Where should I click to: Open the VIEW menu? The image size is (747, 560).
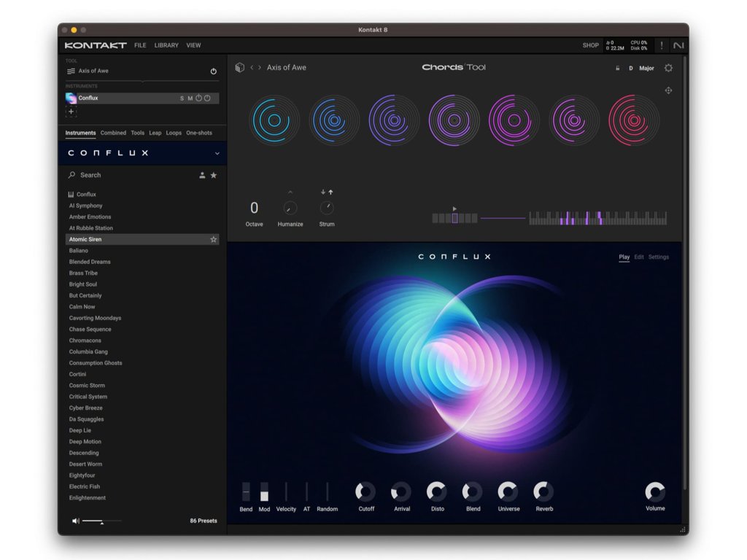pyautogui.click(x=193, y=45)
